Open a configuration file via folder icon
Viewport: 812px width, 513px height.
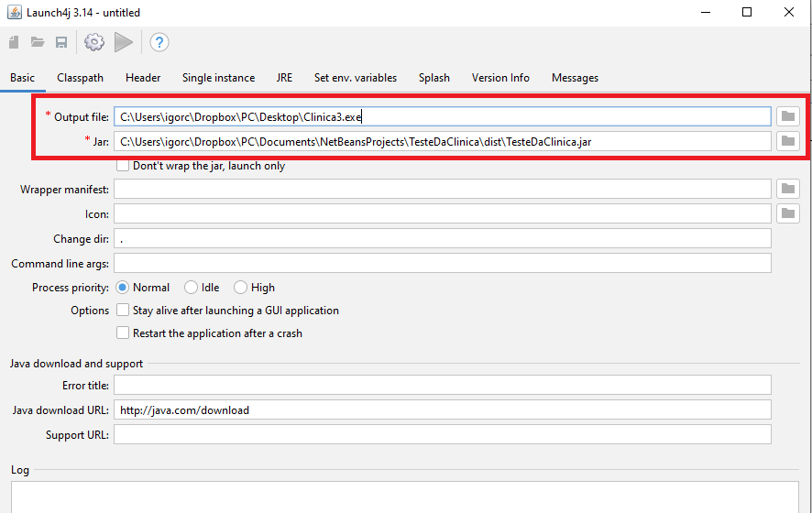point(38,42)
